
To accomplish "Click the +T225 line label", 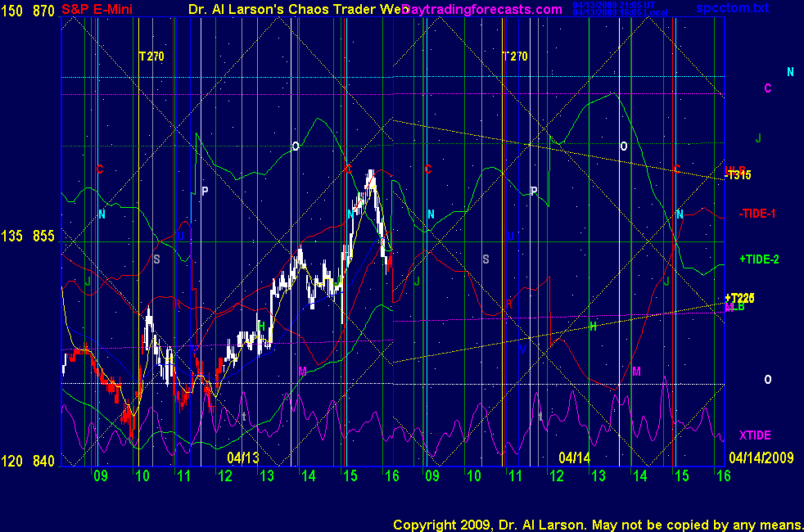I will coord(739,298).
